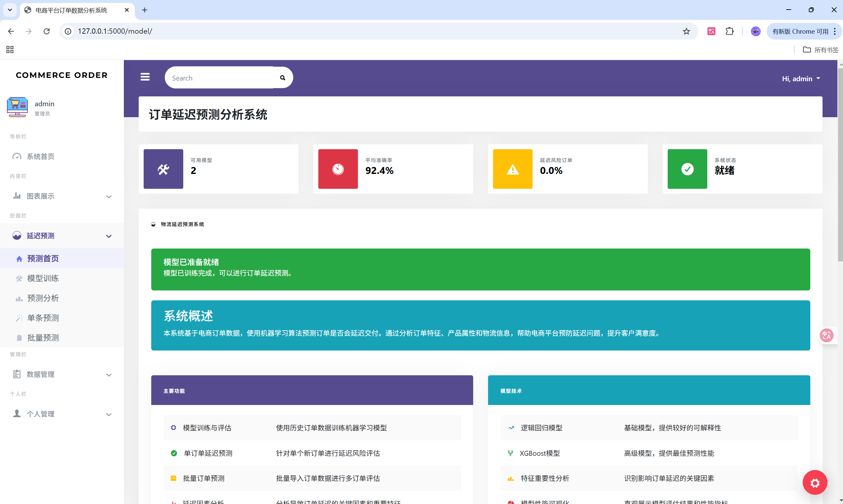Image resolution: width=843 pixels, height=504 pixels.
Task: Open Chrome extensions puzzle icon
Action: [x=729, y=31]
